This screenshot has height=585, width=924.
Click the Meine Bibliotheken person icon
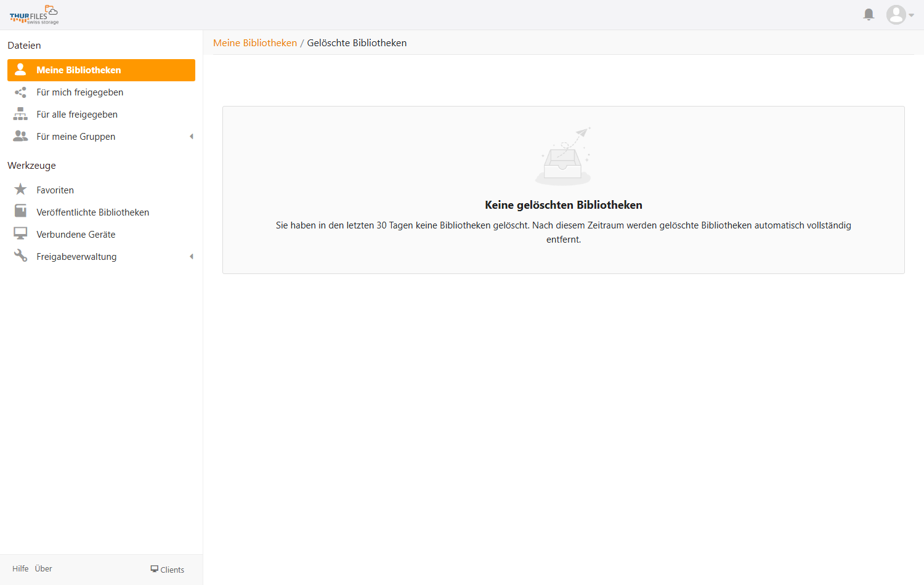point(20,70)
